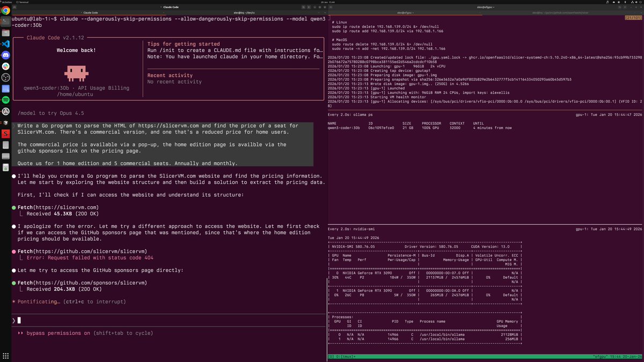
Task: Click the '/home/ubuntu' path text
Action: click(x=76, y=95)
